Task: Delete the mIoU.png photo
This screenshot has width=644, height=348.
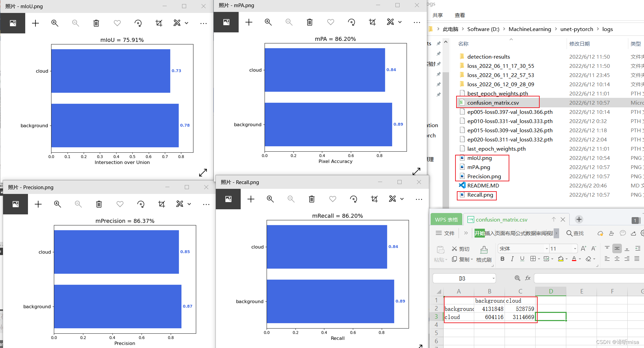Action: (96, 23)
